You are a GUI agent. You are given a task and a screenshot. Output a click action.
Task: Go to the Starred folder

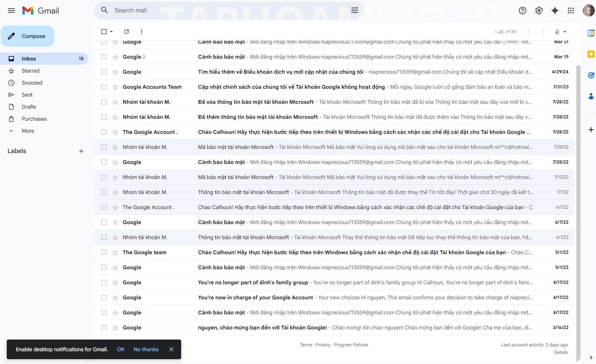[30, 71]
